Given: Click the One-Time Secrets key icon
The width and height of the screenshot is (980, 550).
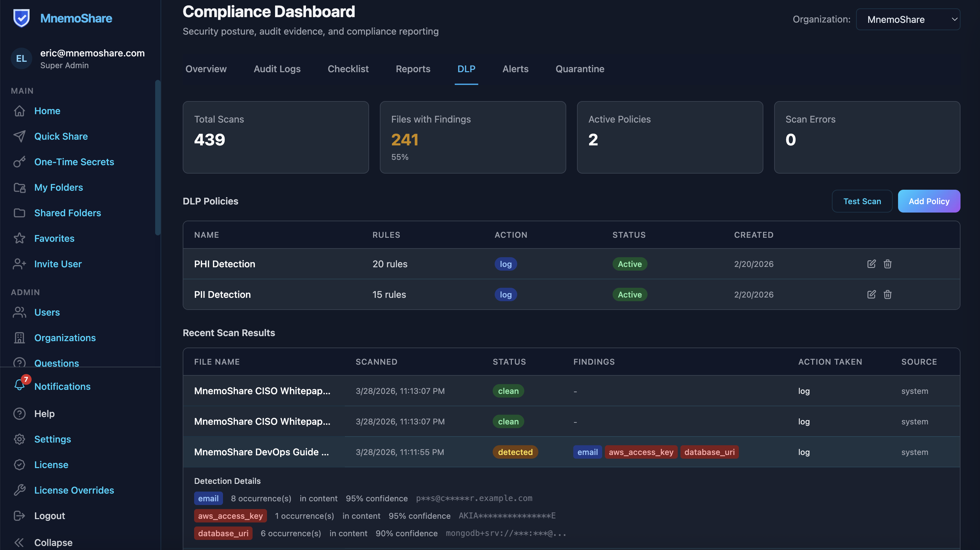Looking at the screenshot, I should point(19,162).
